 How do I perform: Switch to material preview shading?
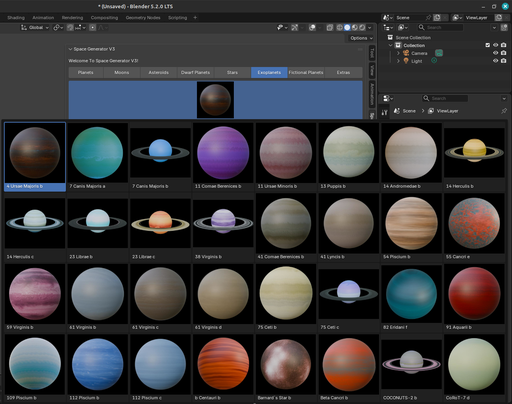pyautogui.click(x=355, y=28)
